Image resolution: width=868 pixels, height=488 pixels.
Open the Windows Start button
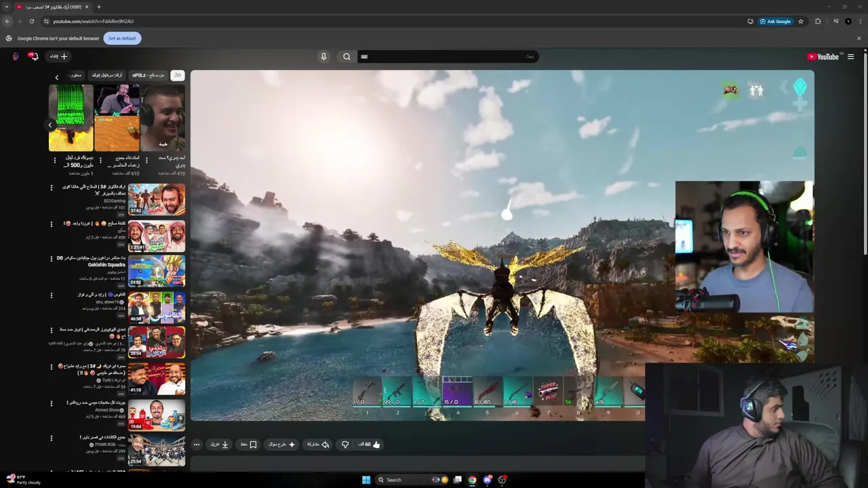tap(366, 480)
